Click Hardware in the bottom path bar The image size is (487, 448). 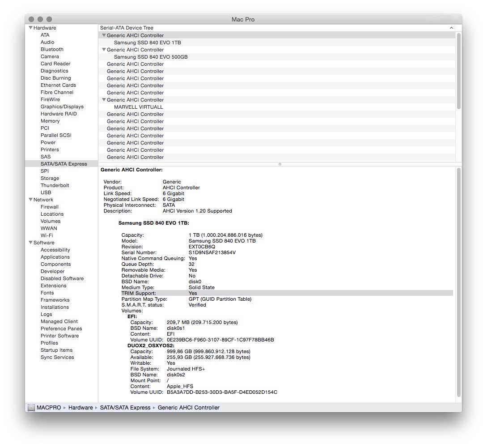(x=80, y=408)
